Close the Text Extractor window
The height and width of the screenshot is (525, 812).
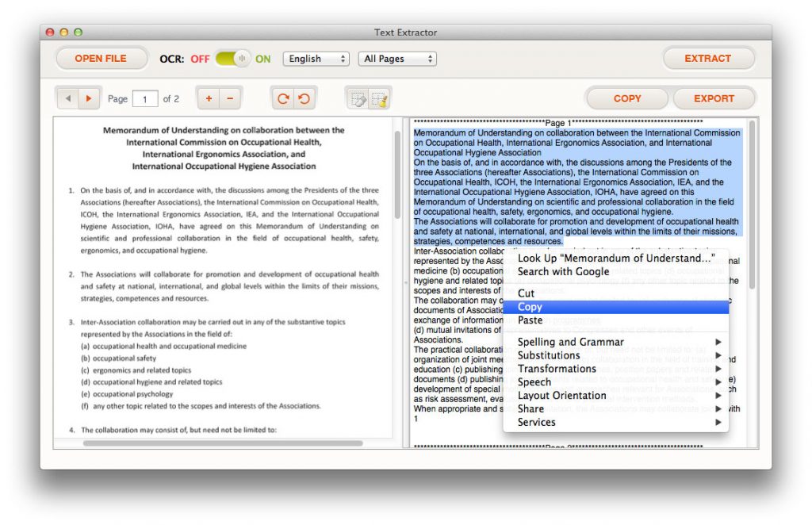50,32
